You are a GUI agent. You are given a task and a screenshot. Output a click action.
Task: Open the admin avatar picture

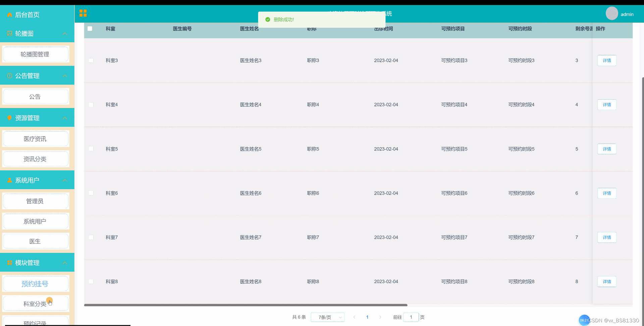click(x=612, y=13)
